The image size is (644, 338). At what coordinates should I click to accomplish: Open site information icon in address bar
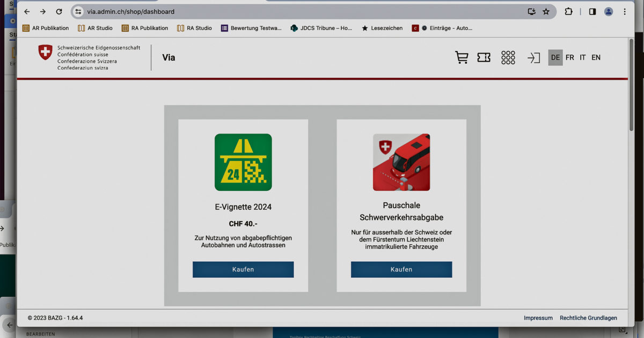tap(78, 11)
